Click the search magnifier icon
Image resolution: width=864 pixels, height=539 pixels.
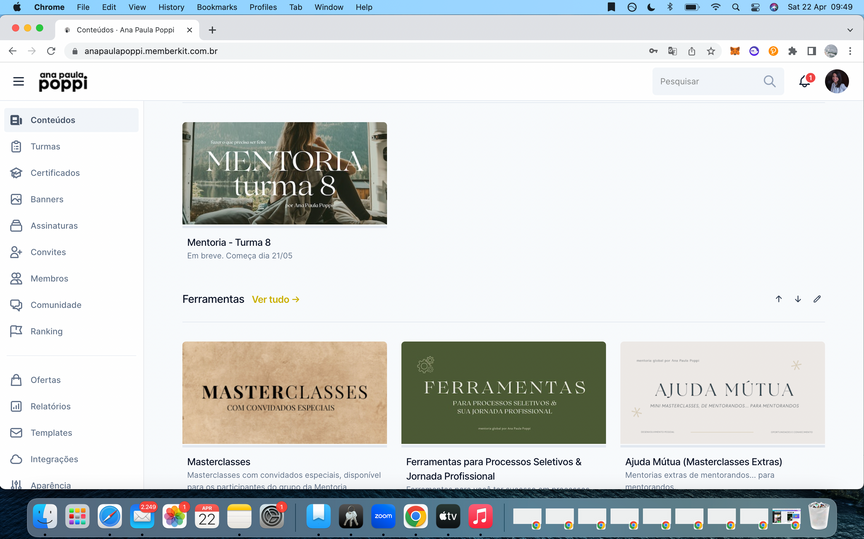(x=769, y=82)
